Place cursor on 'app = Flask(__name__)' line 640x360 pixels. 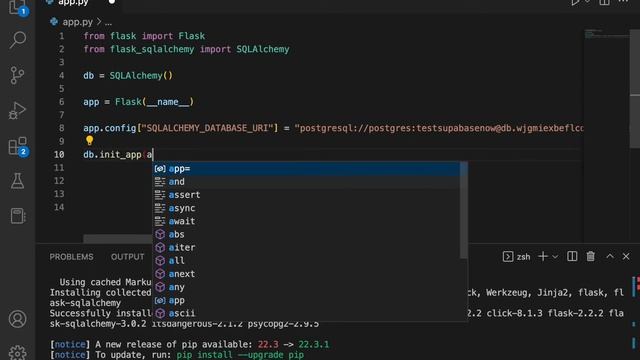(138, 102)
